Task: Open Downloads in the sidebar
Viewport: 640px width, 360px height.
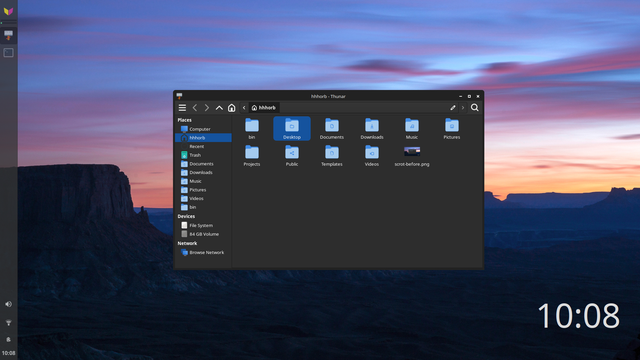Action: pos(203,172)
